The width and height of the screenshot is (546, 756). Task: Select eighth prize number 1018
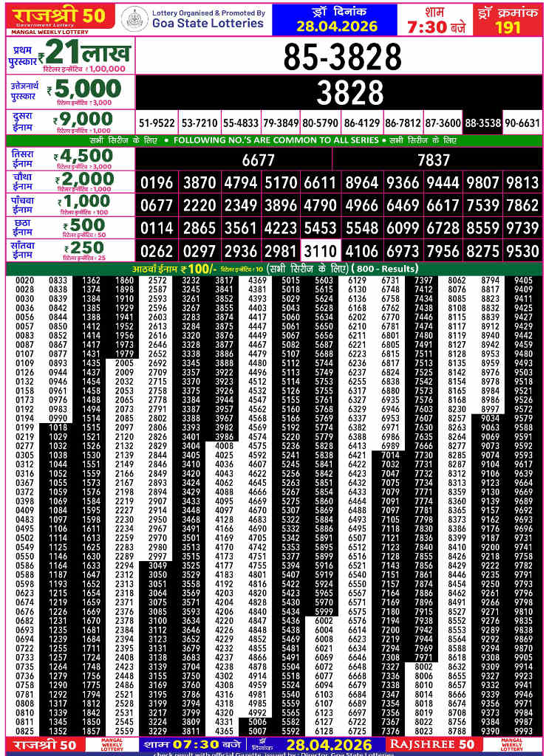click(58, 427)
